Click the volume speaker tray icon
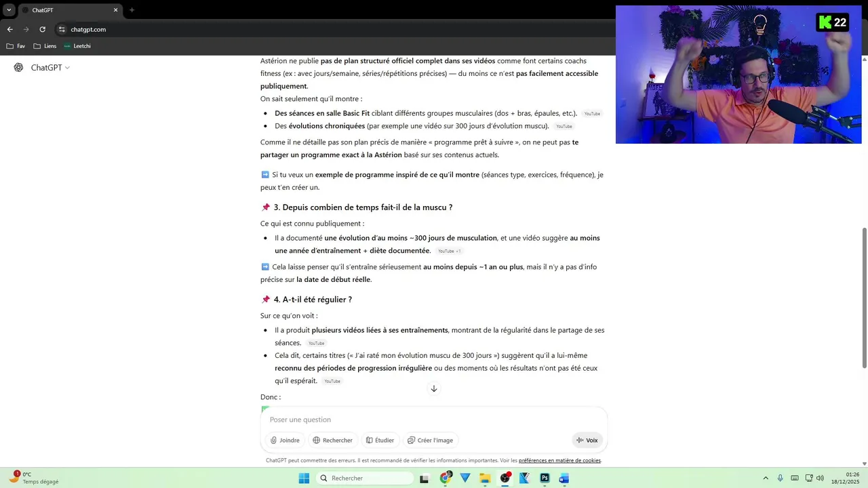 tap(820, 479)
